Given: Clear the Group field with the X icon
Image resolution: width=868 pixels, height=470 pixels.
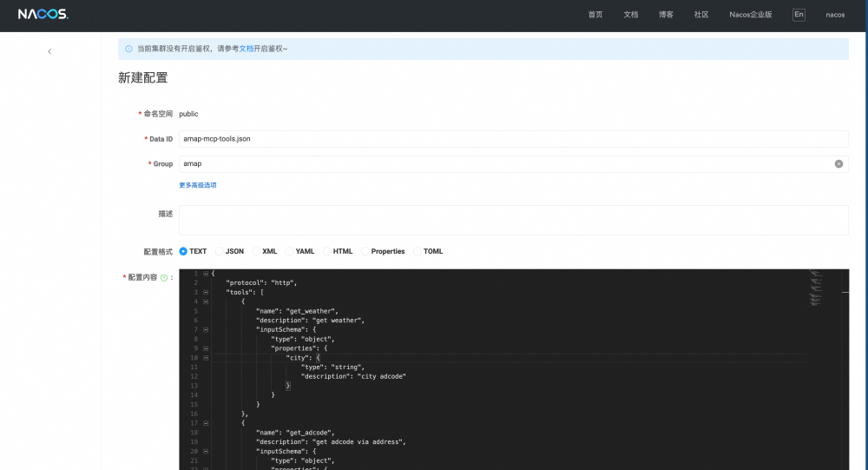Looking at the screenshot, I should [838, 163].
